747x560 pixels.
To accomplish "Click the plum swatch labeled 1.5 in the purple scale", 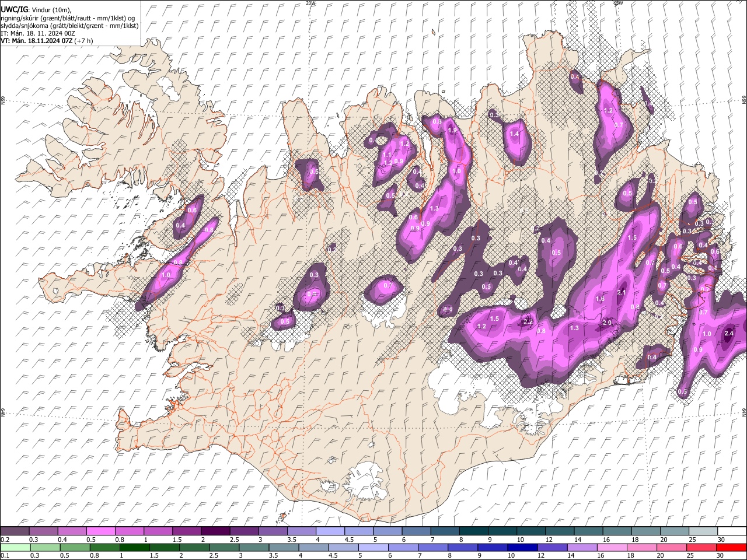I will (186, 531).
